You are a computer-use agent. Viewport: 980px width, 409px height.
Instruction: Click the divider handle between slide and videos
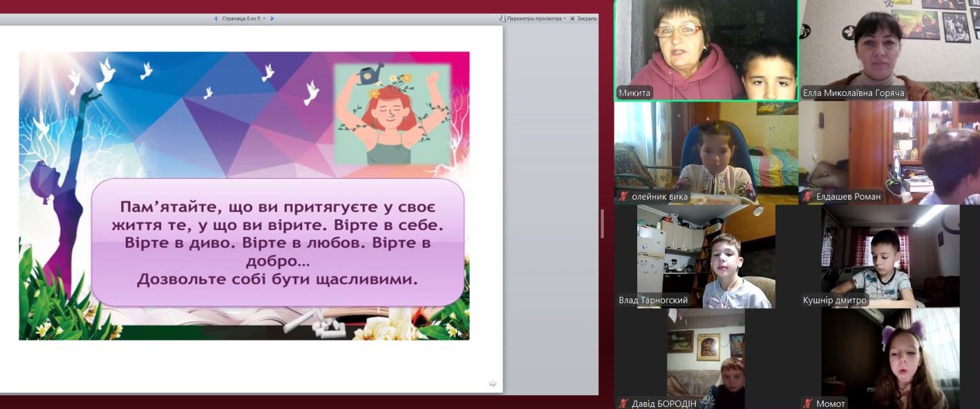point(601,224)
